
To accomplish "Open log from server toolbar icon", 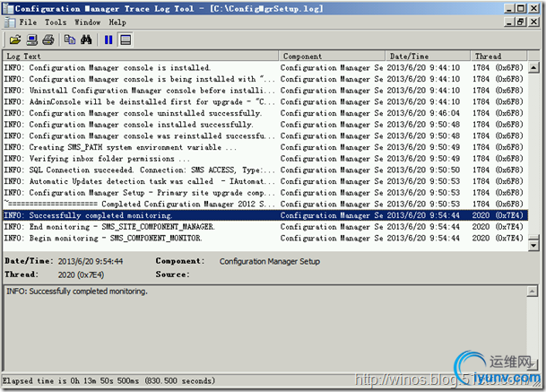I will (32, 39).
